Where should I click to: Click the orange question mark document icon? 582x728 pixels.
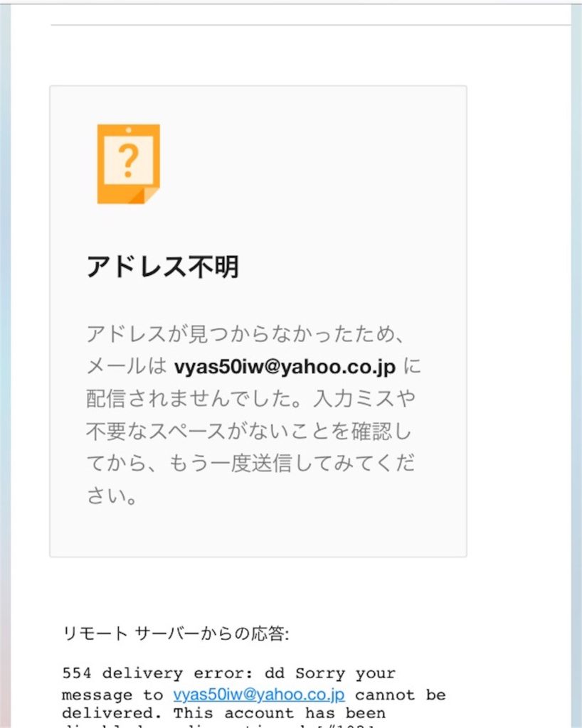pos(128,164)
